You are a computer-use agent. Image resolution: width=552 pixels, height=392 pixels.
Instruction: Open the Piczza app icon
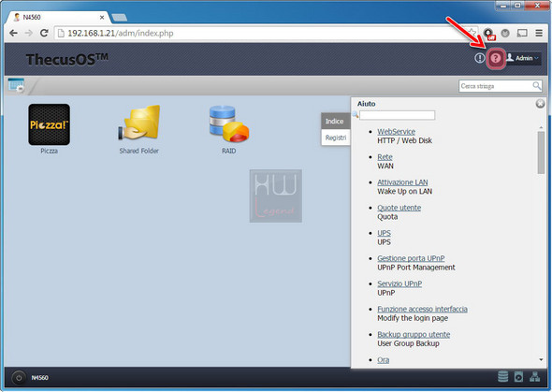pos(49,124)
